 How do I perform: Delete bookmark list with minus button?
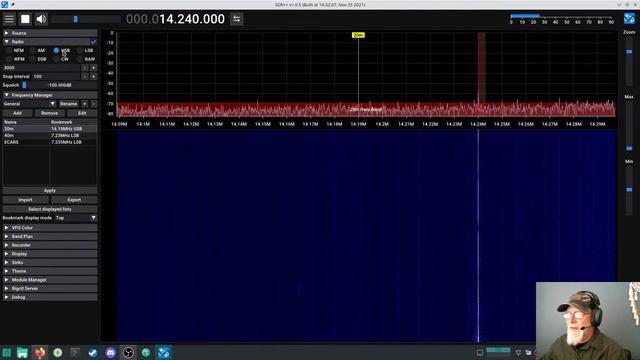pos(93,104)
